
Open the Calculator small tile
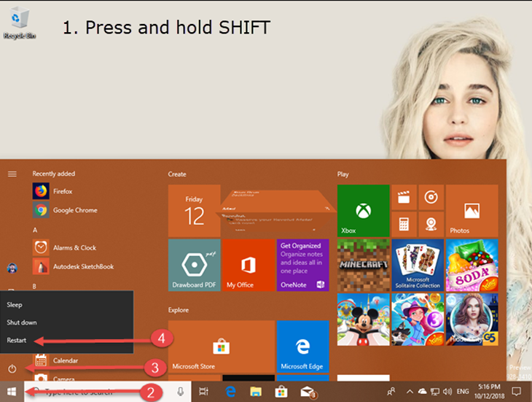pyautogui.click(x=404, y=224)
